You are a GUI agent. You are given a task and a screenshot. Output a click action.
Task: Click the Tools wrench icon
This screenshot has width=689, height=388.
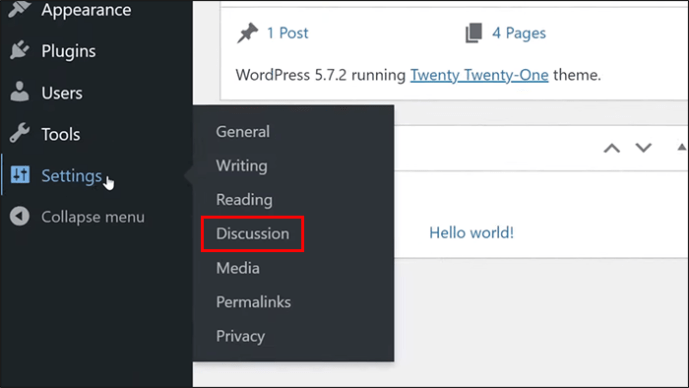19,133
